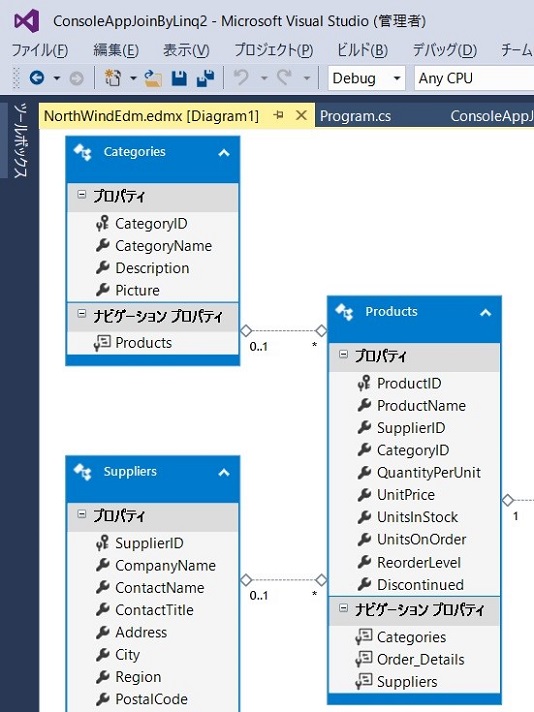Image resolution: width=534 pixels, height=712 pixels.
Task: Select the City property in Suppliers
Action: pyautogui.click(x=127, y=655)
